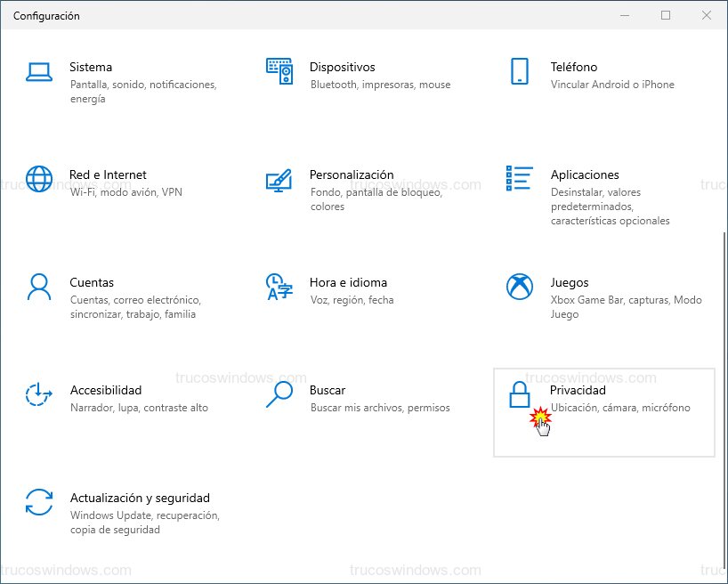Select the Aplicaciones list icon
Screen dimensions: 728x584
(520, 179)
